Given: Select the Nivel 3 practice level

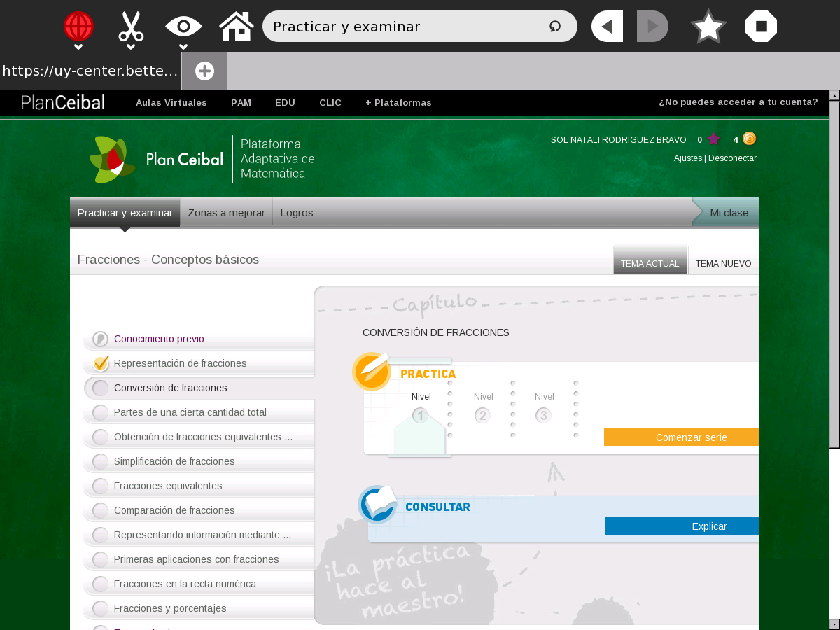Looking at the screenshot, I should click(x=543, y=416).
